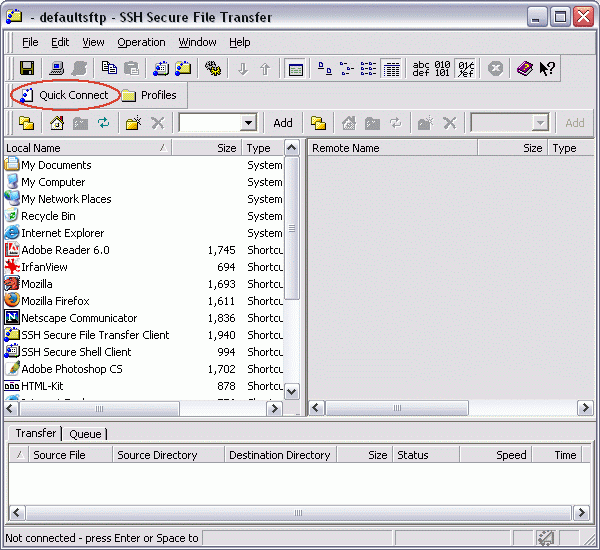This screenshot has height=550, width=600.
Task: Expand the local path combo box arrow
Action: [248, 123]
